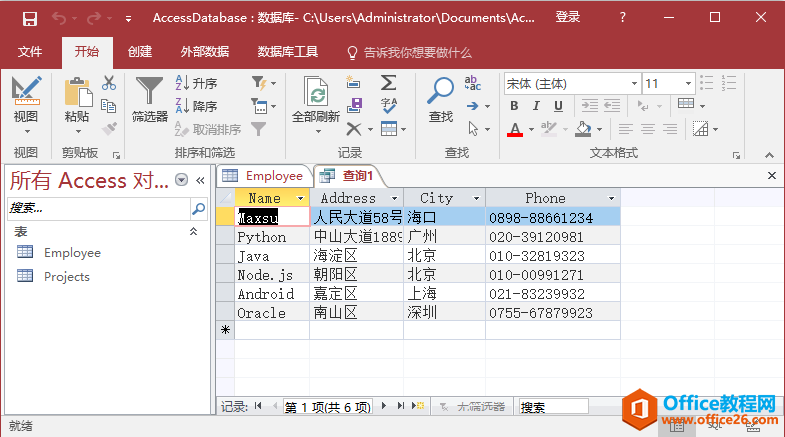Viewport: 785px width, 437px height.
Task: Go to next record in navigator
Action: (x=386, y=407)
